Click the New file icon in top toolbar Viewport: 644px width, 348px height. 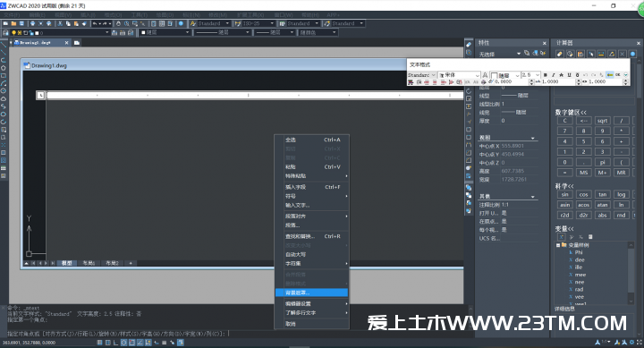pos(5,23)
